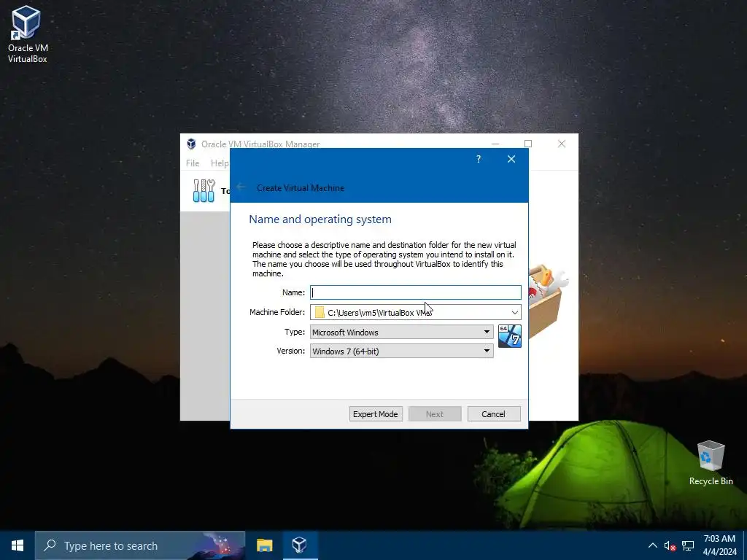Close the VirtualBox Manager window
The image size is (747, 560).
click(562, 144)
